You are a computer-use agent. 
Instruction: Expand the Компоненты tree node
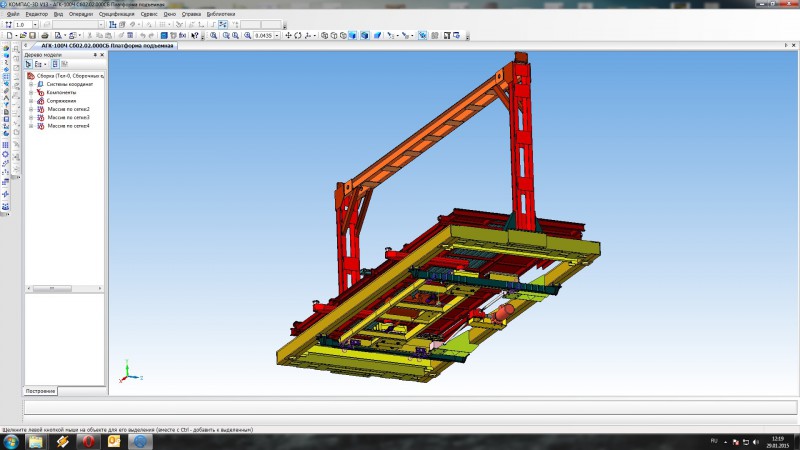tap(31, 92)
